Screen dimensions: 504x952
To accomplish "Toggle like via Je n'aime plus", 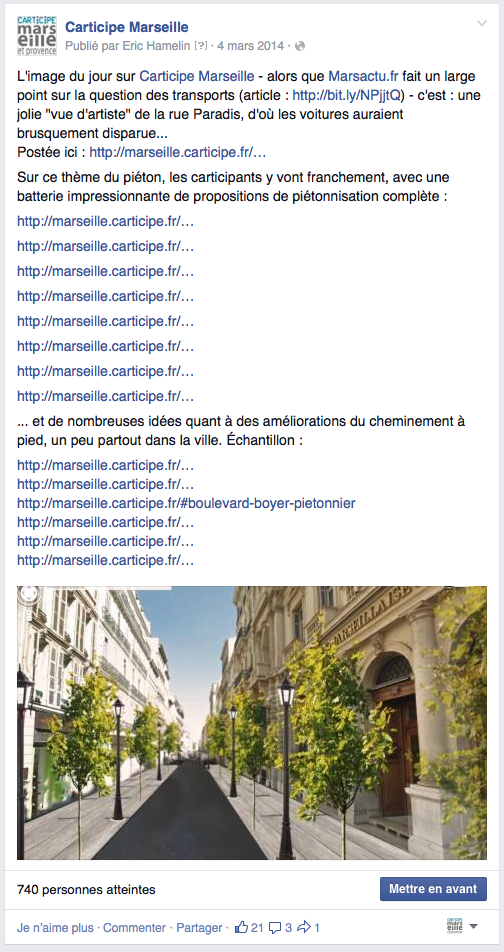I will [x=55, y=928].
